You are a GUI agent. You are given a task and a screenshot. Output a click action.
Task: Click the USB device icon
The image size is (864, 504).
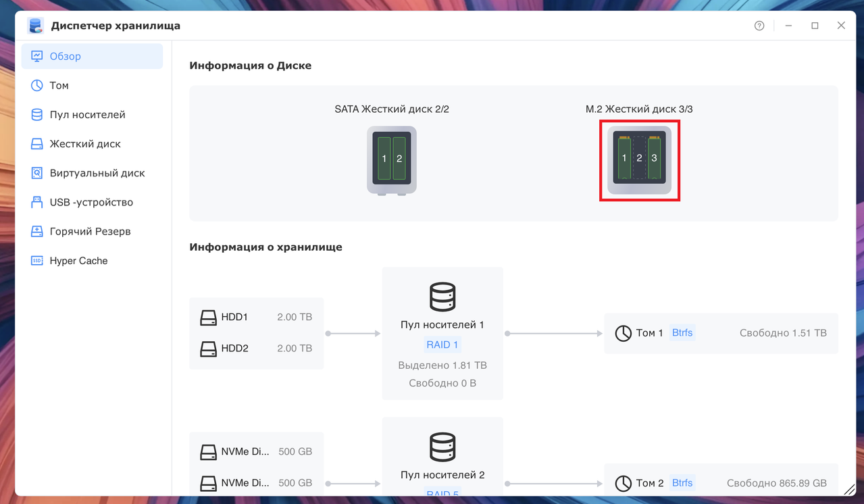point(37,202)
